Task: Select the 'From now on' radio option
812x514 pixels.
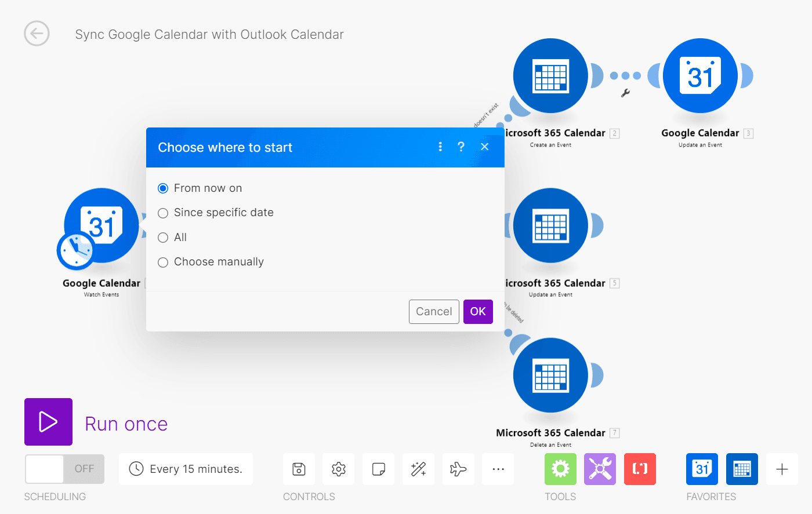Action: [x=163, y=188]
